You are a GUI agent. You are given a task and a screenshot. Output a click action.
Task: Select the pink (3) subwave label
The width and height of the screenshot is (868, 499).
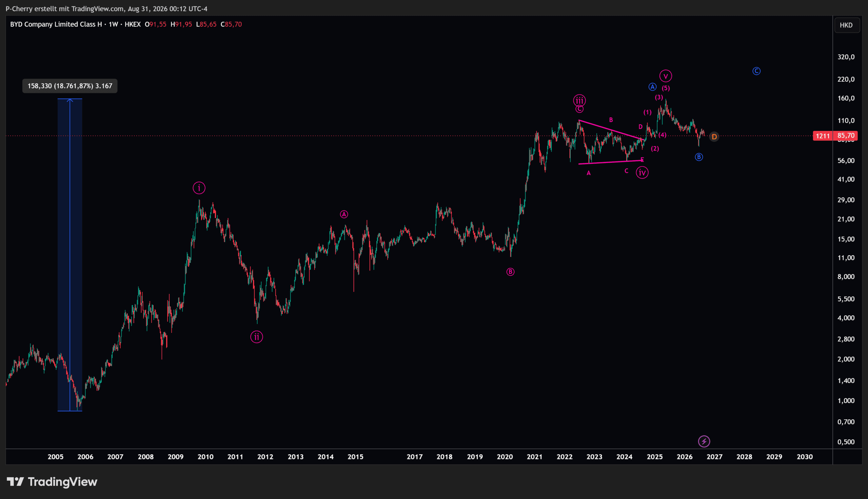[658, 97]
